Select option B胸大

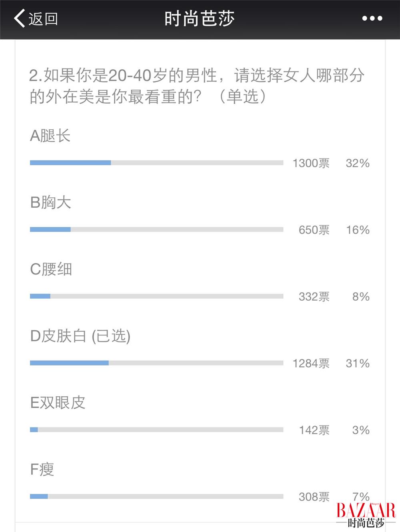click(x=51, y=203)
